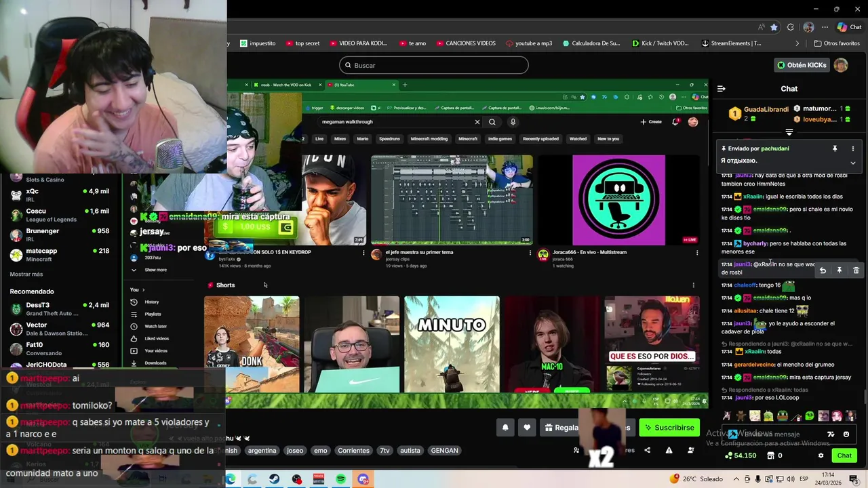Collapse chat with the arrow icon beside Chat title
The image size is (868, 488).
[x=721, y=89]
